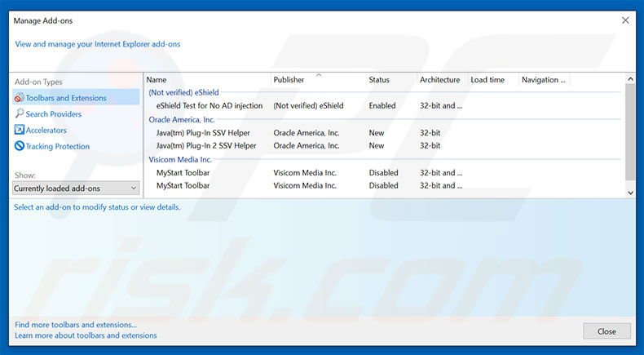Viewport: 644px width, 355px height.
Task: Select eShield Test for No AD injection
Action: click(209, 106)
